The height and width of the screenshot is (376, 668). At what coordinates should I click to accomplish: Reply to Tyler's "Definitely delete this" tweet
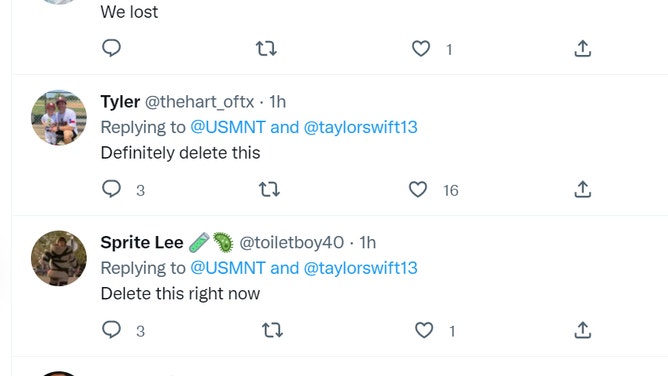(112, 189)
